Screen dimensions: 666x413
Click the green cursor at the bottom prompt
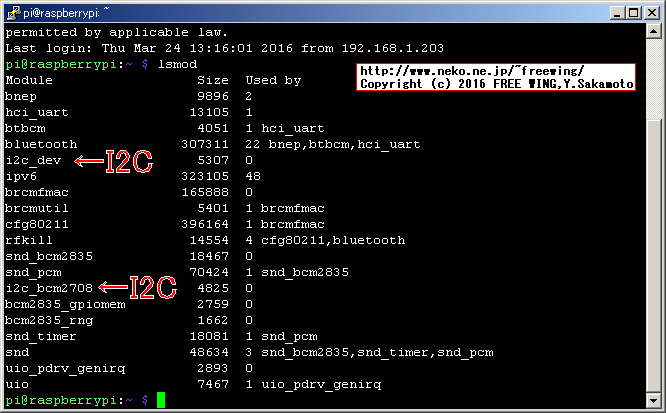click(x=161, y=400)
